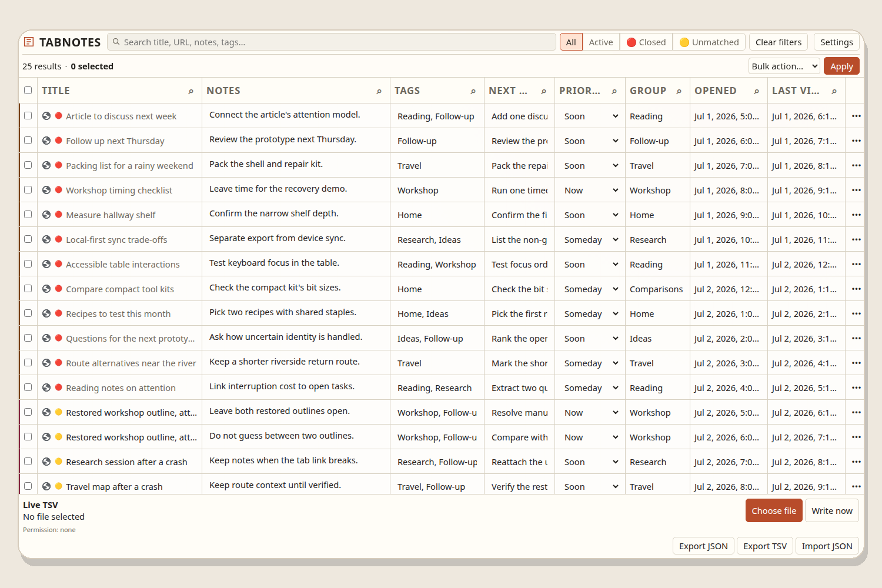Open priority dropdown for Workshop timing checklist
This screenshot has width=882, height=588.
pyautogui.click(x=590, y=191)
